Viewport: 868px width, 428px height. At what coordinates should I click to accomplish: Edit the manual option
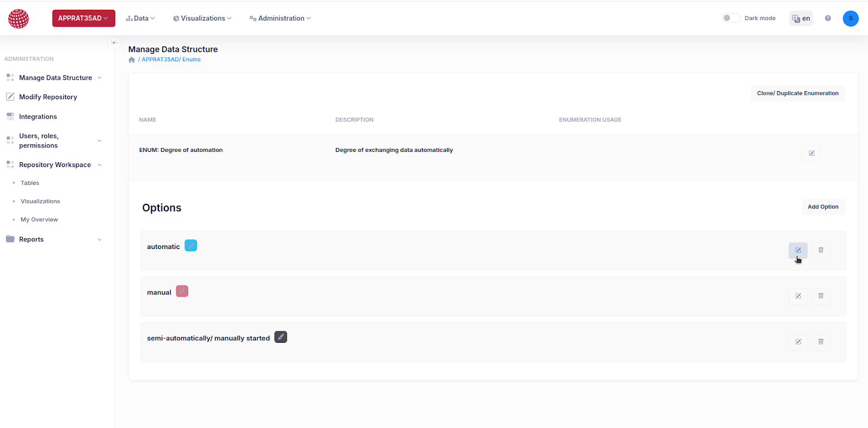[x=798, y=296]
